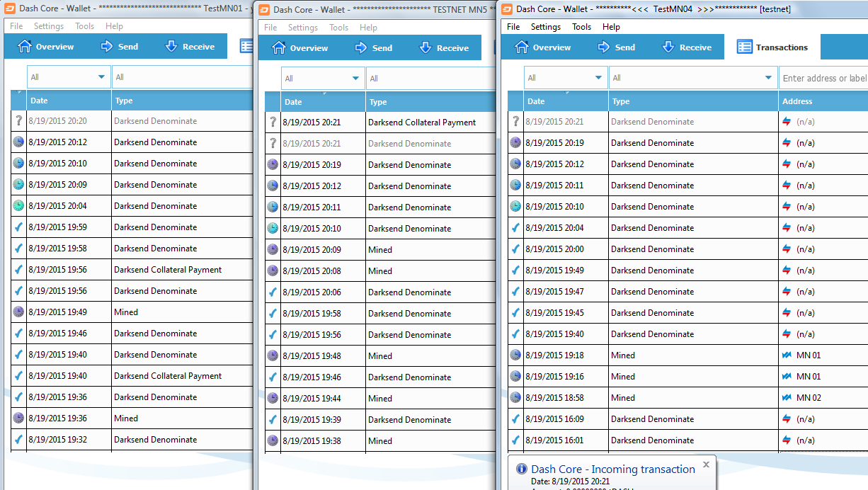Open type filter combo in TestMN01 window
Image resolution: width=868 pixels, height=490 pixels.
(182, 77)
